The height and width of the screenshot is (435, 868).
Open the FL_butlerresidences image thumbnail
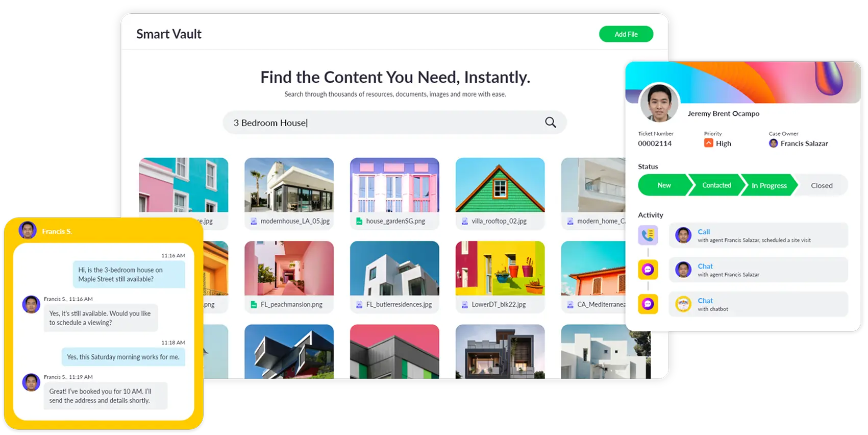click(x=394, y=268)
